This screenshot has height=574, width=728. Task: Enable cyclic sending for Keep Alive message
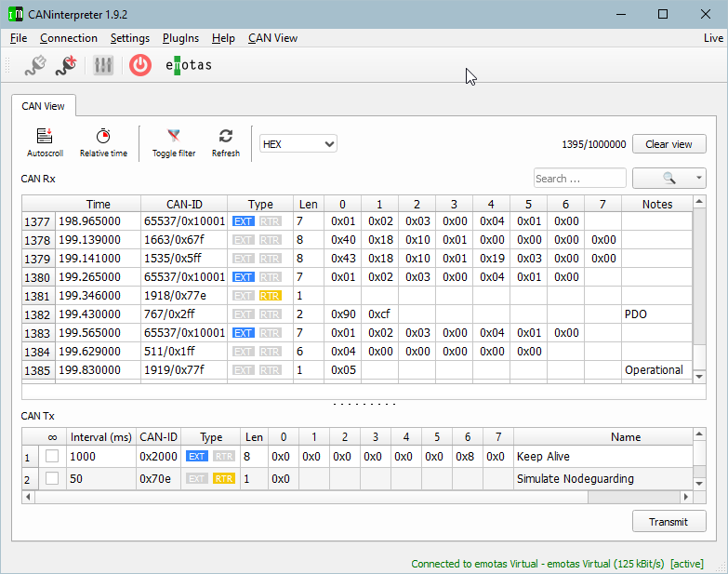(x=52, y=457)
